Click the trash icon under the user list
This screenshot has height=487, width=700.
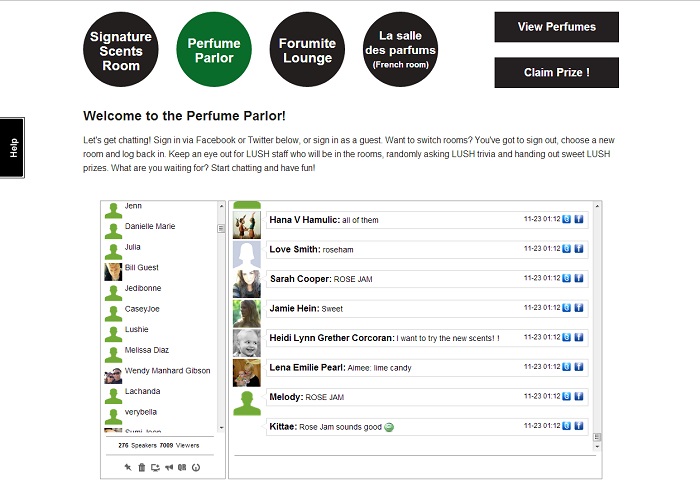(x=141, y=467)
